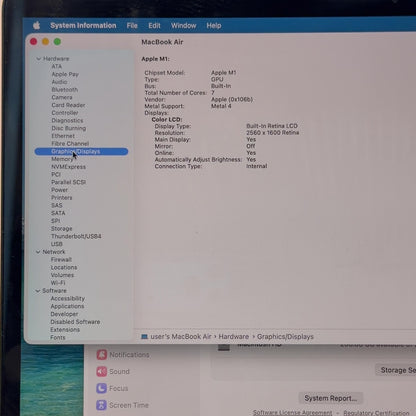416x416 pixels.
Task: Select Graphics/Displays in the sidebar
Action: click(x=81, y=152)
